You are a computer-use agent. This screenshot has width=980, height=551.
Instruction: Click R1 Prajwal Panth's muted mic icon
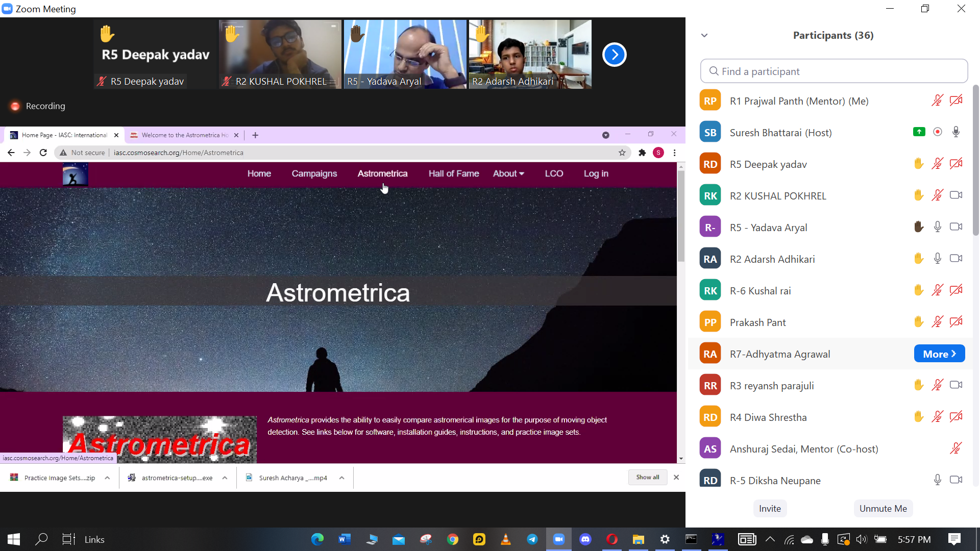(x=937, y=101)
